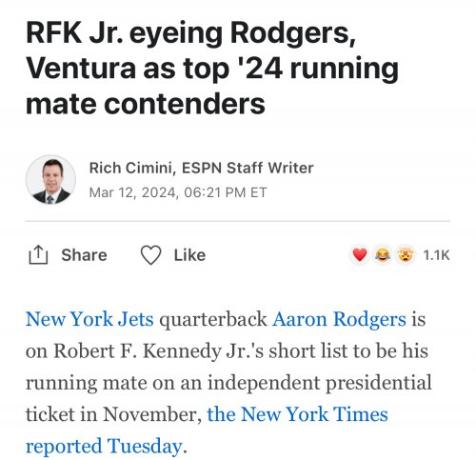Click the Mar 12, 2024 timestamp

click(x=178, y=192)
